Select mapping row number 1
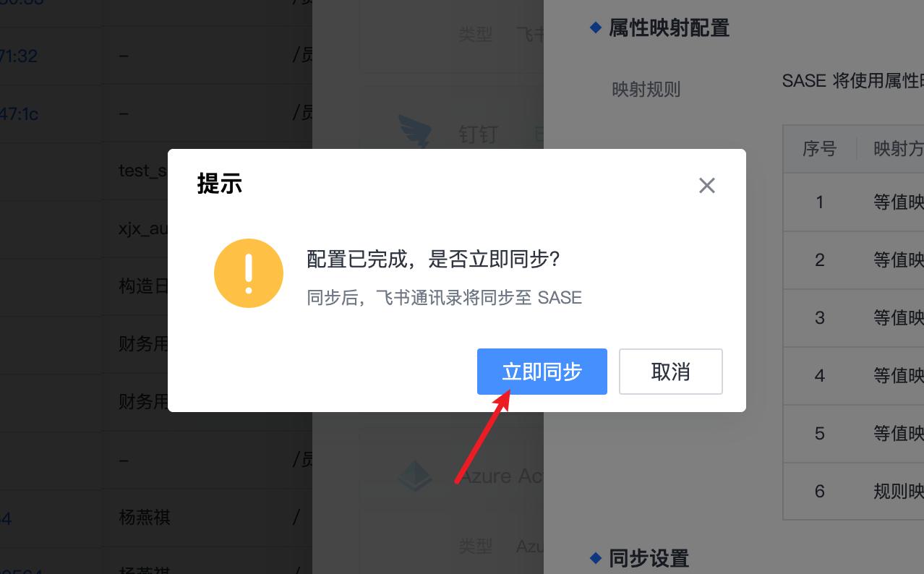The height and width of the screenshot is (574, 924). tap(853, 202)
